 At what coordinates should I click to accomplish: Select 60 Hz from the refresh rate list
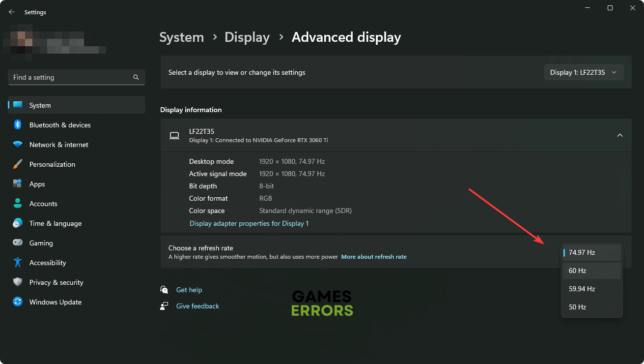point(591,270)
